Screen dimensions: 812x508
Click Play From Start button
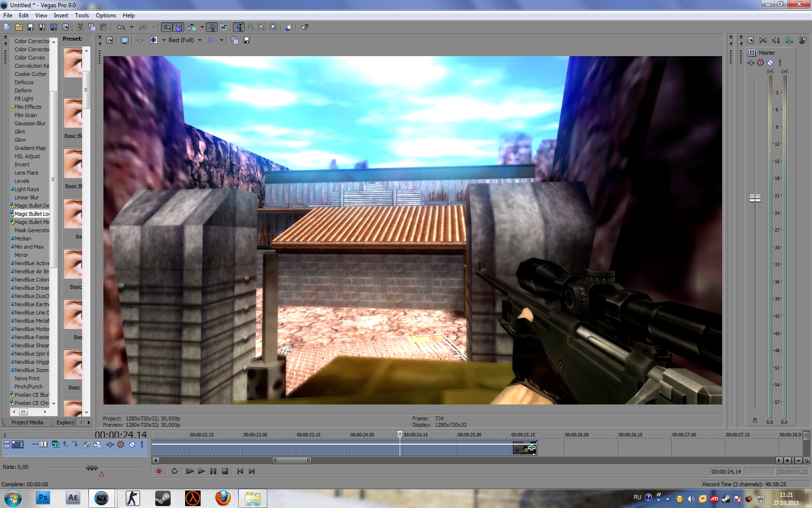pos(189,471)
